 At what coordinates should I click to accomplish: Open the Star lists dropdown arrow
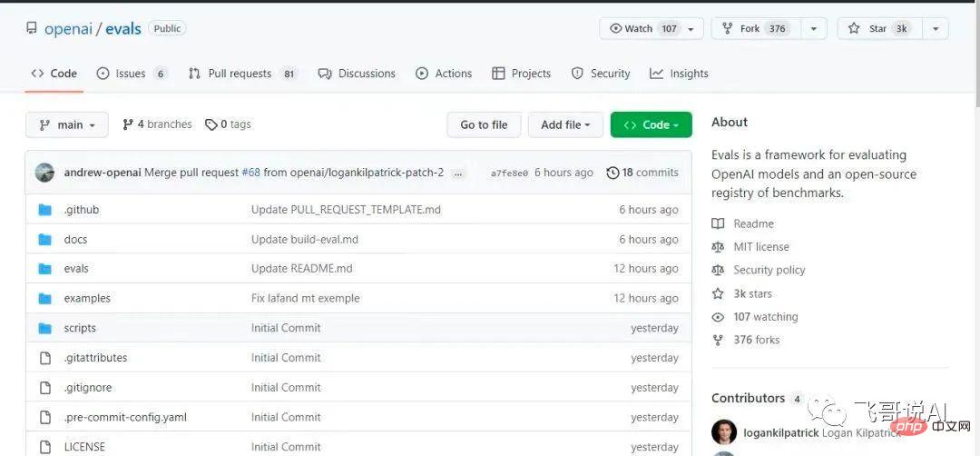(x=935, y=29)
